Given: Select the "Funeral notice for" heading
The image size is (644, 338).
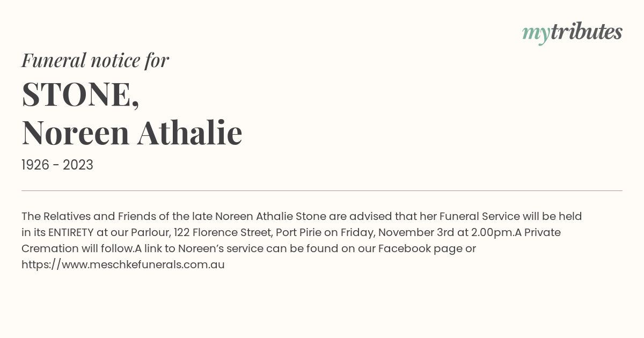Looking at the screenshot, I should (96, 60).
